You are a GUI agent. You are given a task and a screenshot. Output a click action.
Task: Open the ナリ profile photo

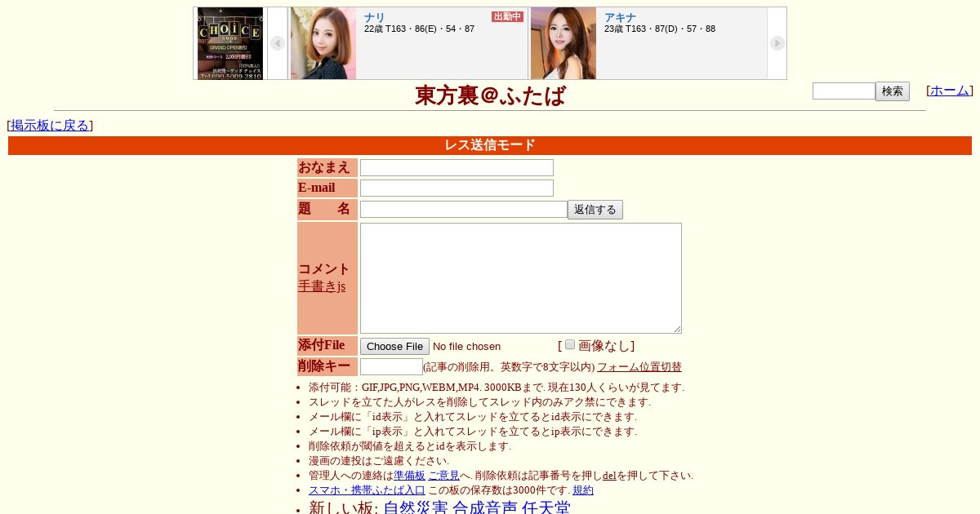[x=323, y=43]
